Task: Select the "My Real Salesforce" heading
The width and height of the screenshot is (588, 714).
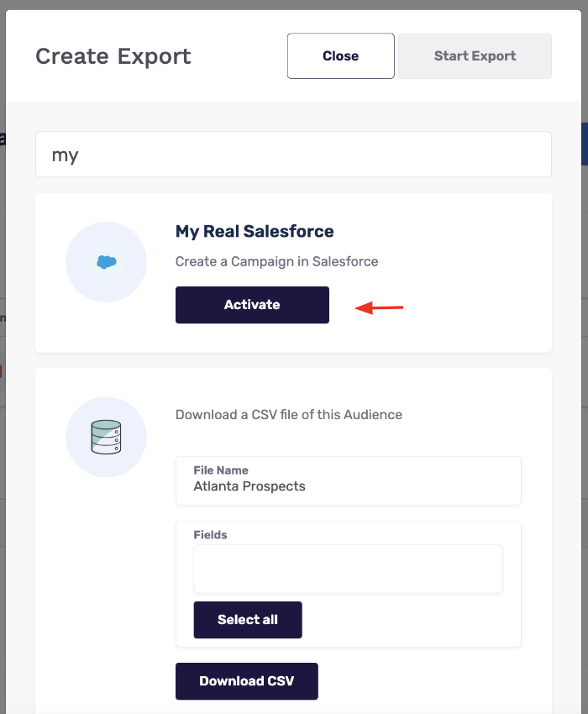Action: [x=255, y=232]
